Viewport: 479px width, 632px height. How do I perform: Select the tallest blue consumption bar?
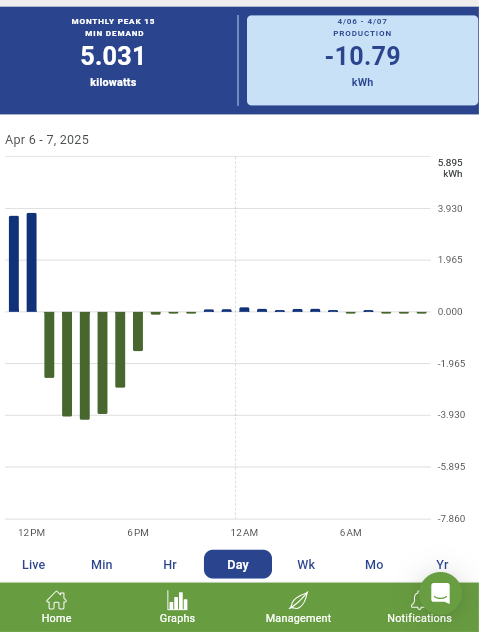click(31, 262)
